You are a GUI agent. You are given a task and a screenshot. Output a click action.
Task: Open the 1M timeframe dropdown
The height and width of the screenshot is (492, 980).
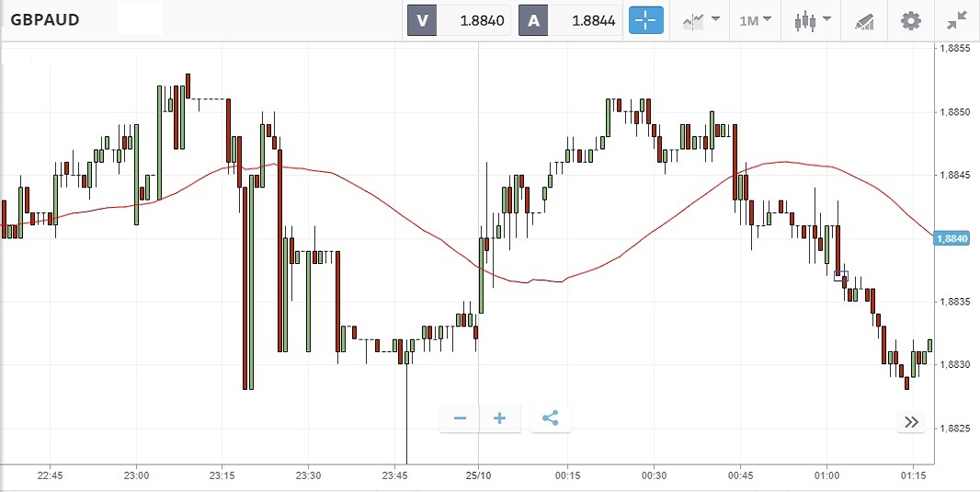point(755,20)
